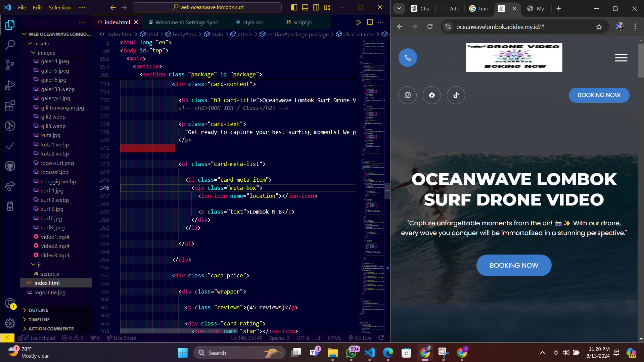The width and height of the screenshot is (644, 362).
Task: Open Source Control view
Action: pyautogui.click(x=10, y=65)
